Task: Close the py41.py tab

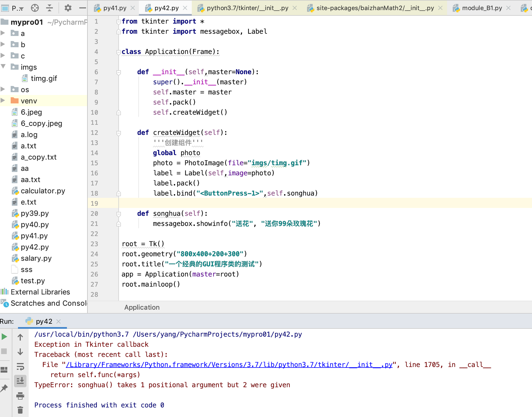Action: [133, 8]
